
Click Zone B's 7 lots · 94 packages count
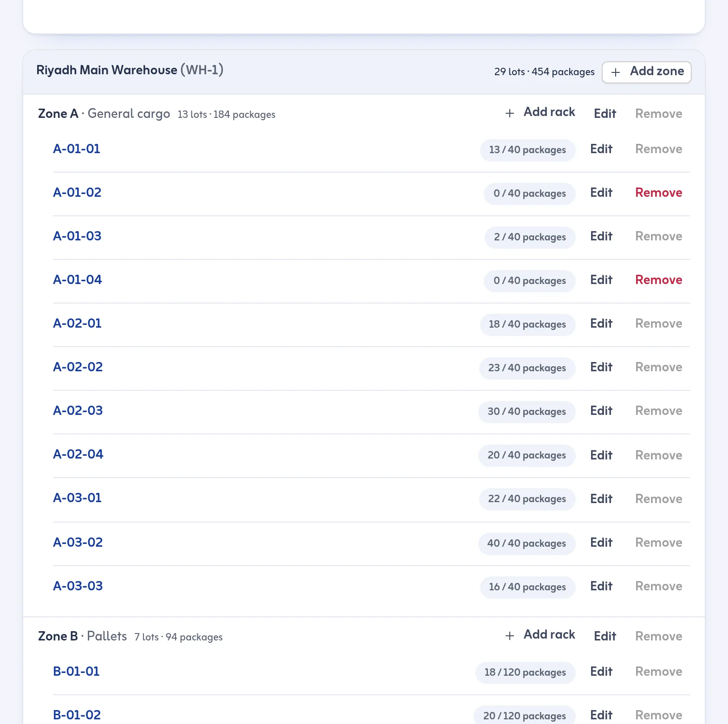(x=178, y=637)
